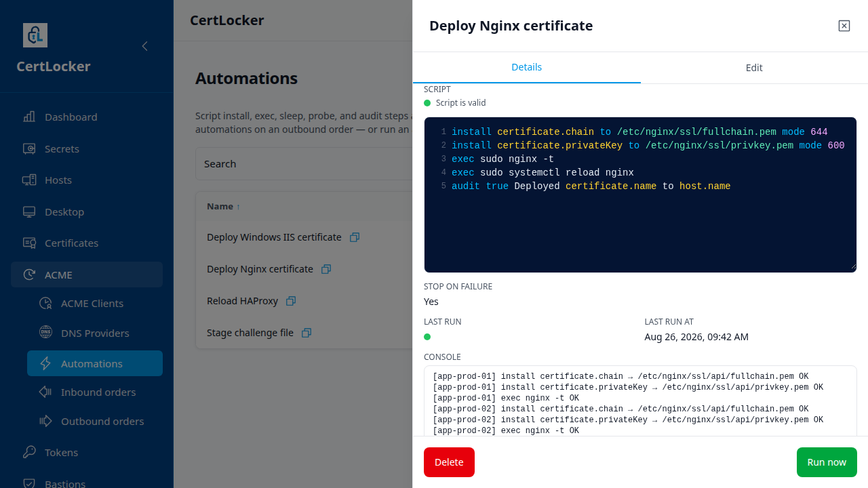Click 'exec sudo systemctl reload nginx' script line
The height and width of the screenshot is (488, 868).
542,172
